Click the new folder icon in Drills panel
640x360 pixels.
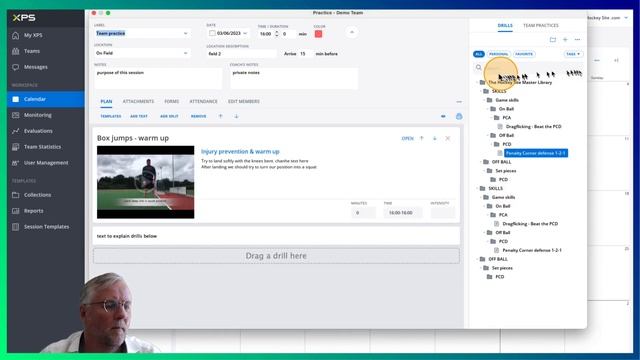553,40
